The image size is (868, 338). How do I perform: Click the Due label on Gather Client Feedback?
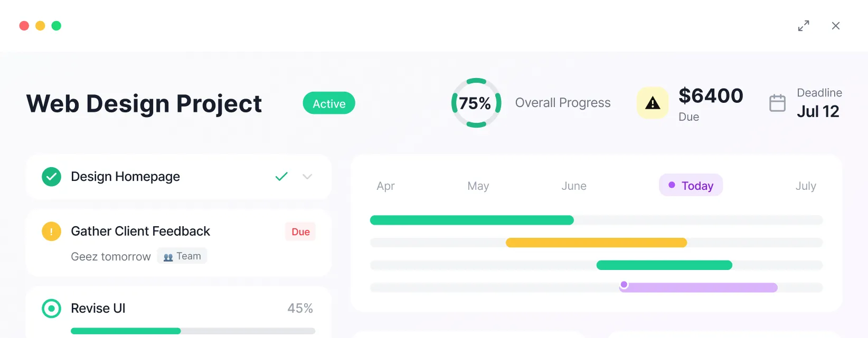pos(300,231)
